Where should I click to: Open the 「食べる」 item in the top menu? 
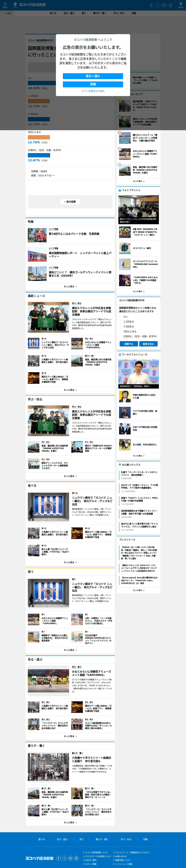tap(53, 13)
